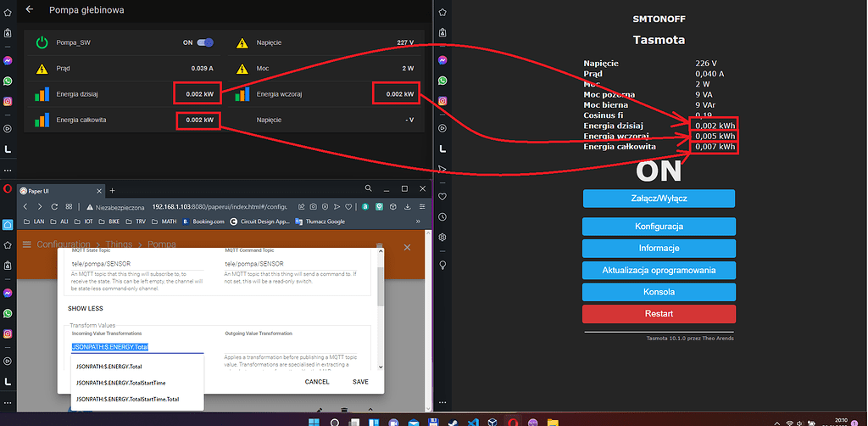Image resolution: width=868 pixels, height=426 pixels.
Task: Open the history clock icon in sidebar
Action: click(442, 217)
